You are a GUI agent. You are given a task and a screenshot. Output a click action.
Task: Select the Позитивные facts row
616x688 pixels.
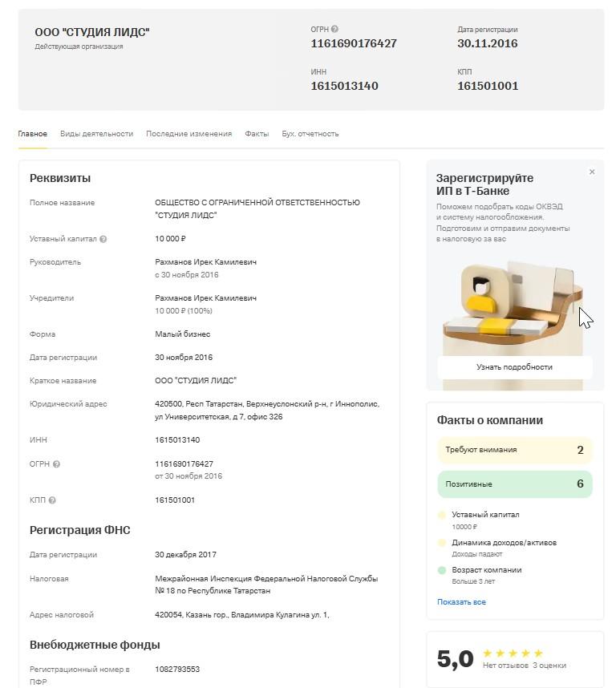pos(514,484)
